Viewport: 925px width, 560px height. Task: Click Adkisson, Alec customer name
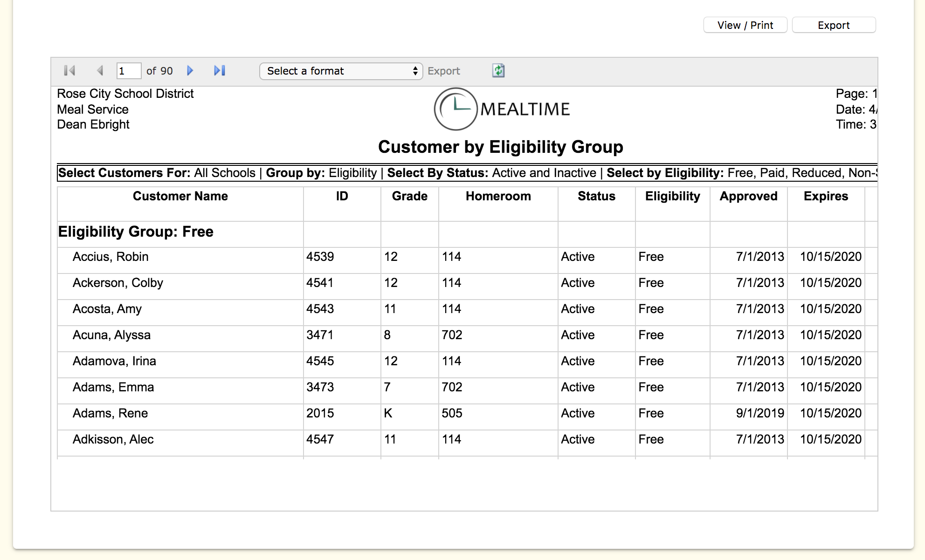pos(113,439)
